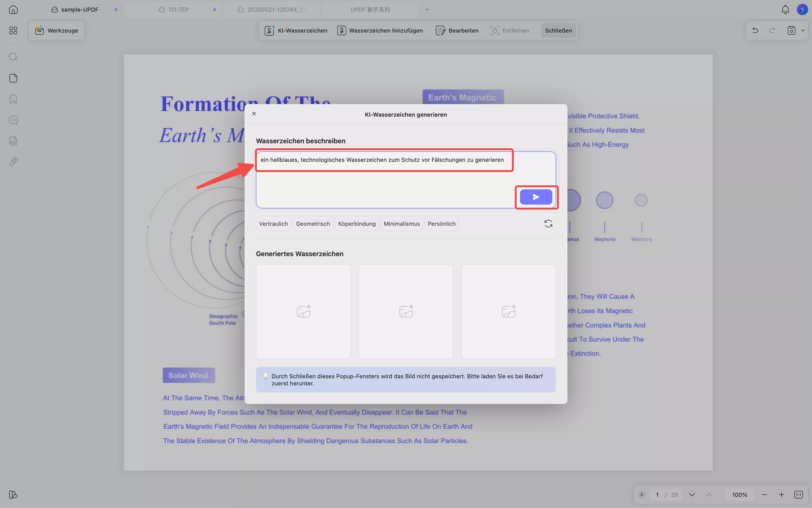Switch to the TD-TEP tab
This screenshot has height=508, width=812.
[x=178, y=10]
